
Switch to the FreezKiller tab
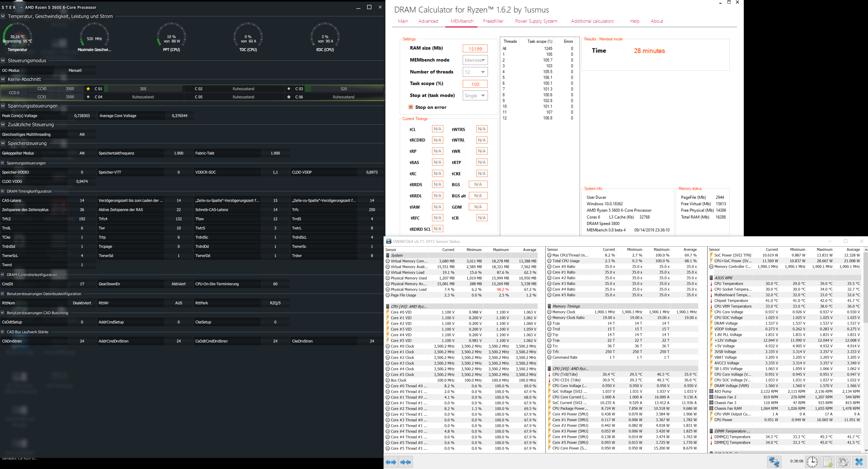tap(493, 21)
